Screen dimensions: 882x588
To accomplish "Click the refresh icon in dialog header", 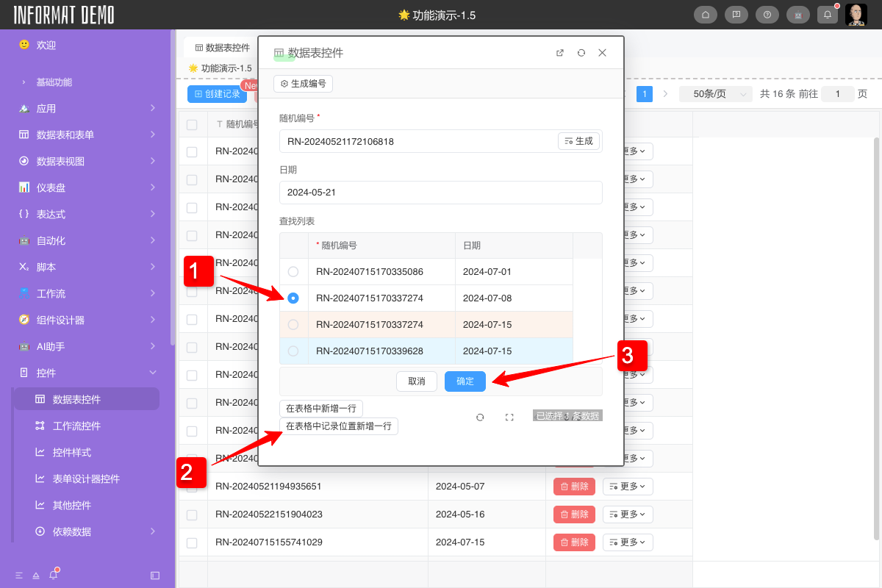I will pos(581,53).
